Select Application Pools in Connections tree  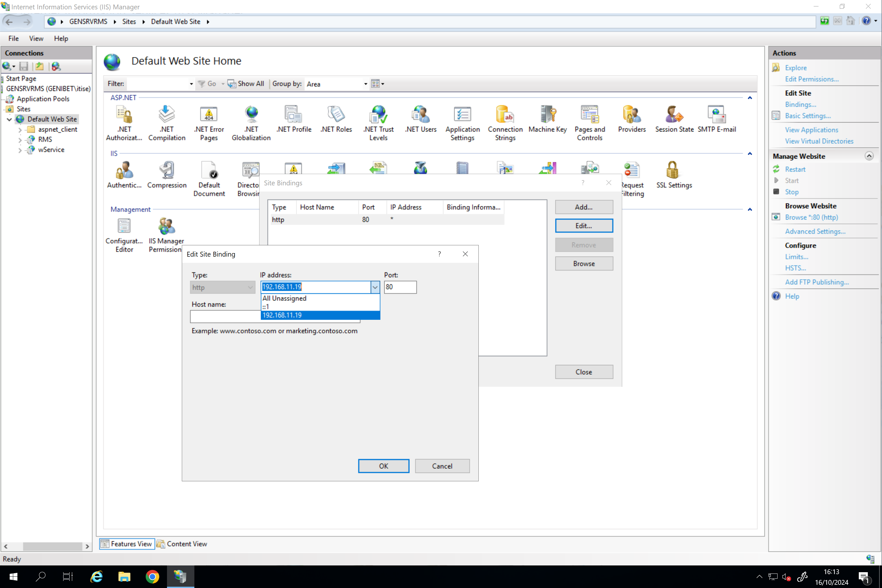[x=43, y=99]
